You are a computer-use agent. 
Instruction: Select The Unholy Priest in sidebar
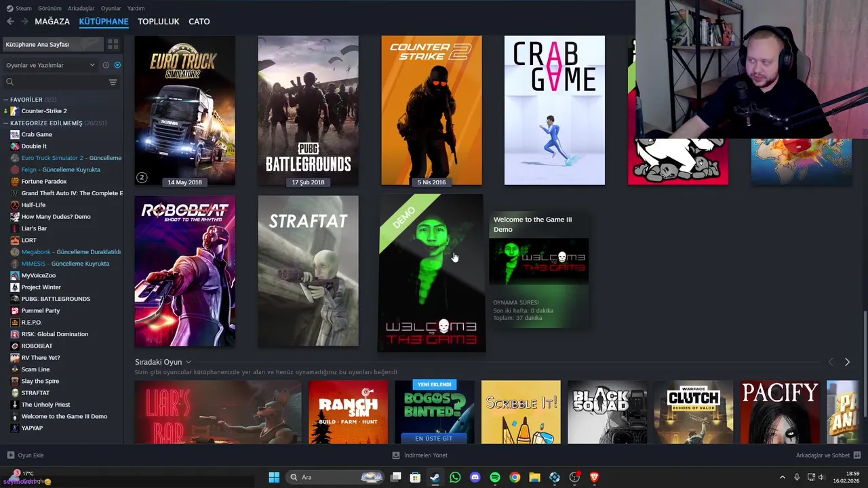click(x=45, y=405)
